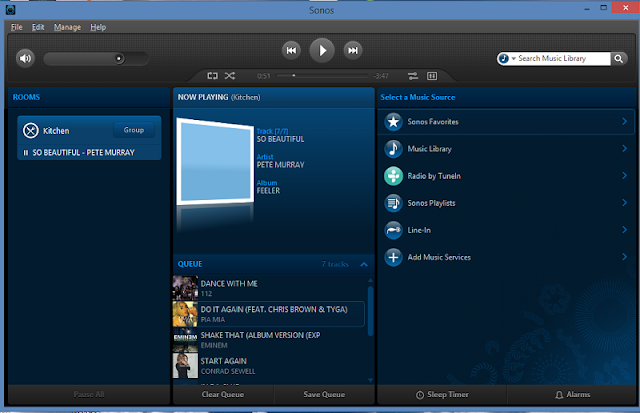This screenshot has height=413, width=640.
Task: Select So Beautiful - Pete Murray room status
Action: [x=89, y=152]
